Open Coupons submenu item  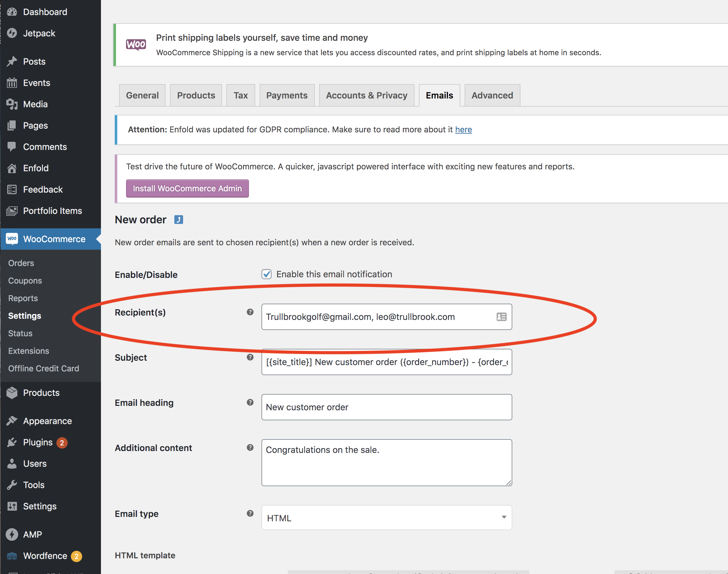coord(25,280)
